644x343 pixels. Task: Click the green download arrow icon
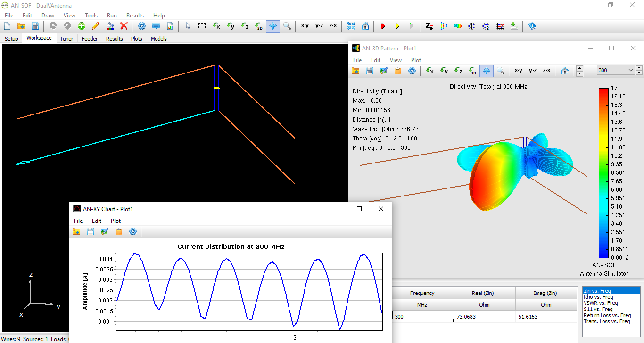(514, 26)
